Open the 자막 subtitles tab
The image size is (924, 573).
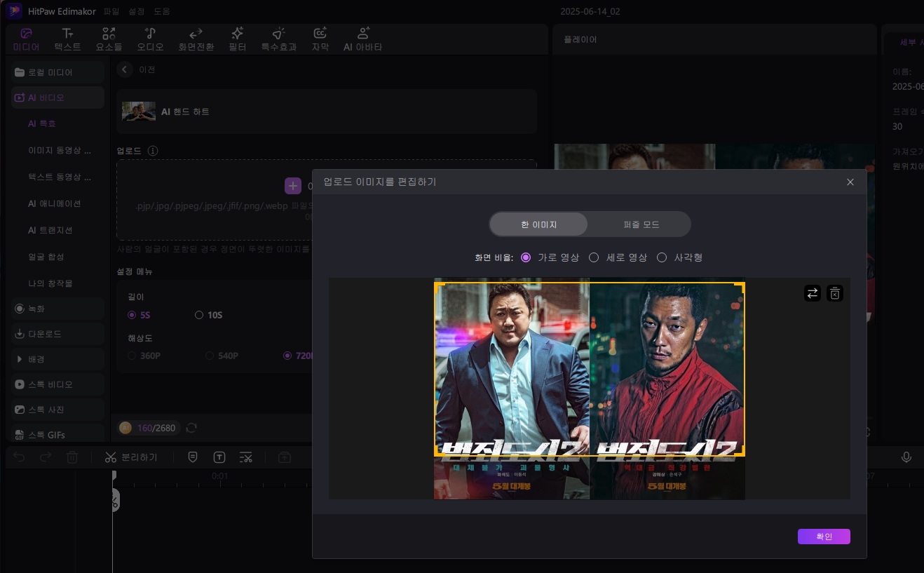[320, 40]
